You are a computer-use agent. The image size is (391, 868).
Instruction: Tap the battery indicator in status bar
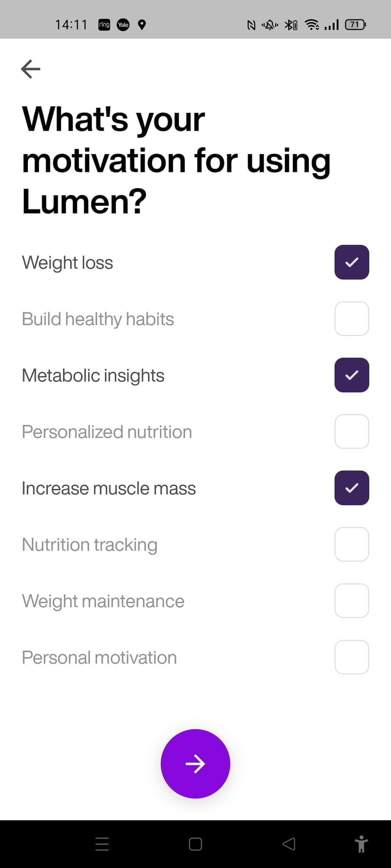(355, 25)
